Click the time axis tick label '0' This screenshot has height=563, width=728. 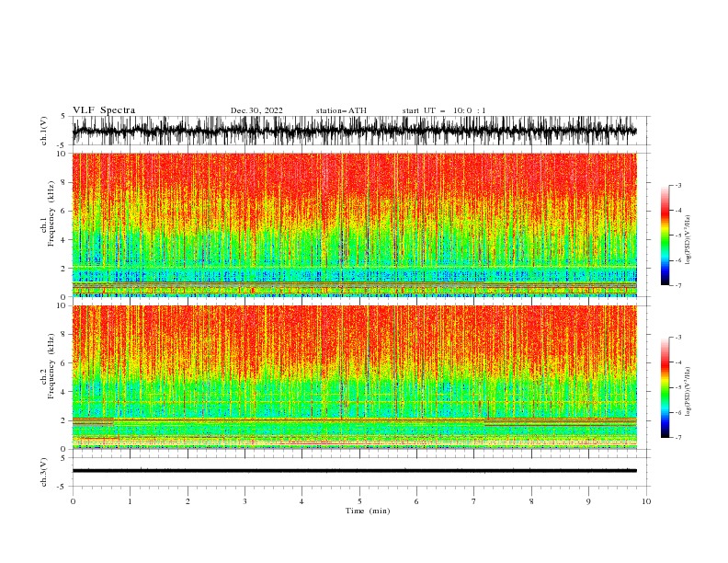[73, 501]
